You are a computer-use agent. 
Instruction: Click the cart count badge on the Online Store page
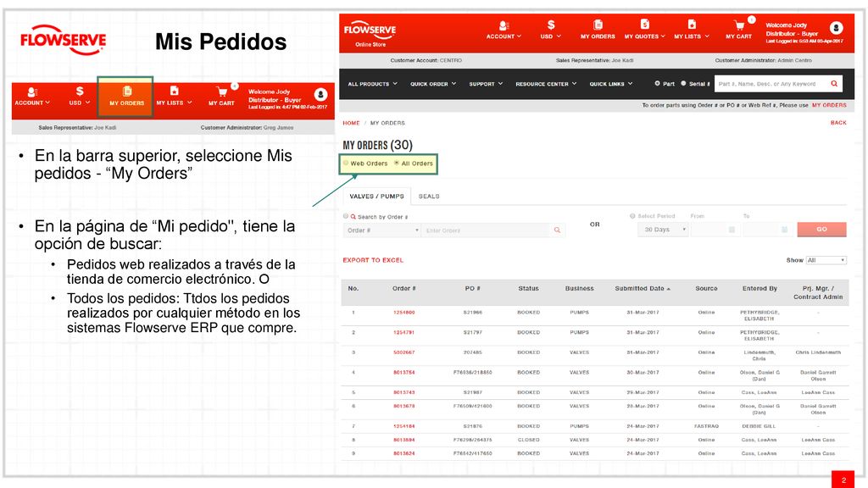tap(751, 19)
